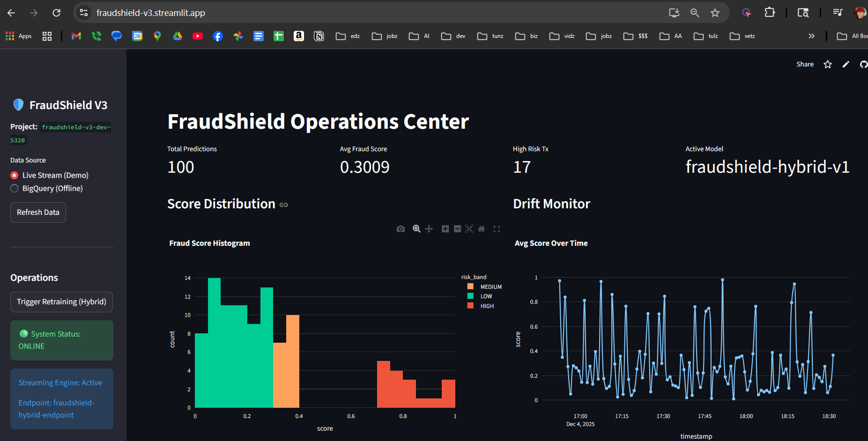Open browser zoom magnifier in address bar
This screenshot has width=868, height=441.
tap(695, 13)
